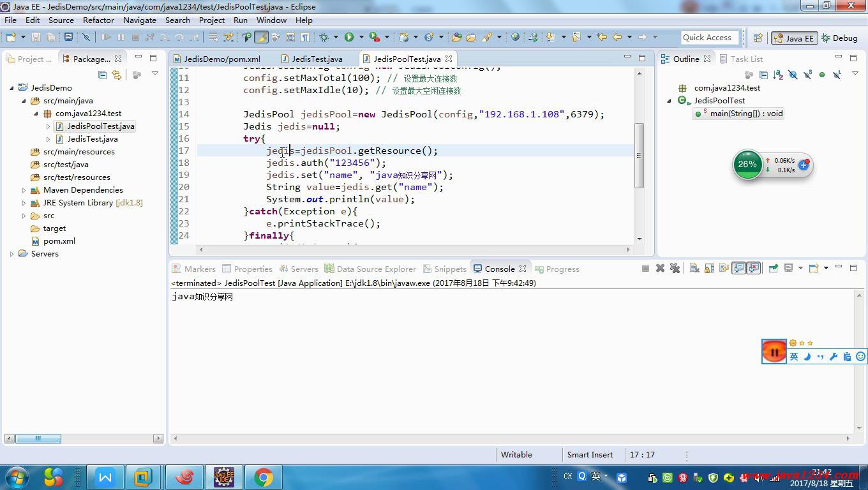Click the editor vertical scrollbar thumb

[x=640, y=155]
